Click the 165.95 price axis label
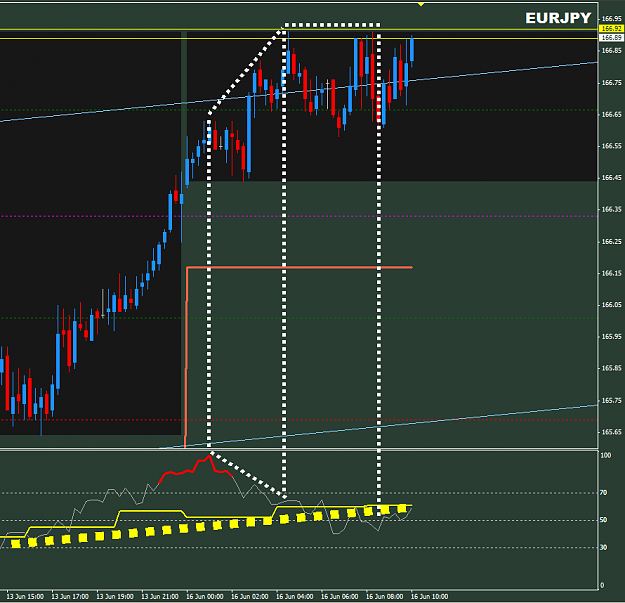 point(611,336)
